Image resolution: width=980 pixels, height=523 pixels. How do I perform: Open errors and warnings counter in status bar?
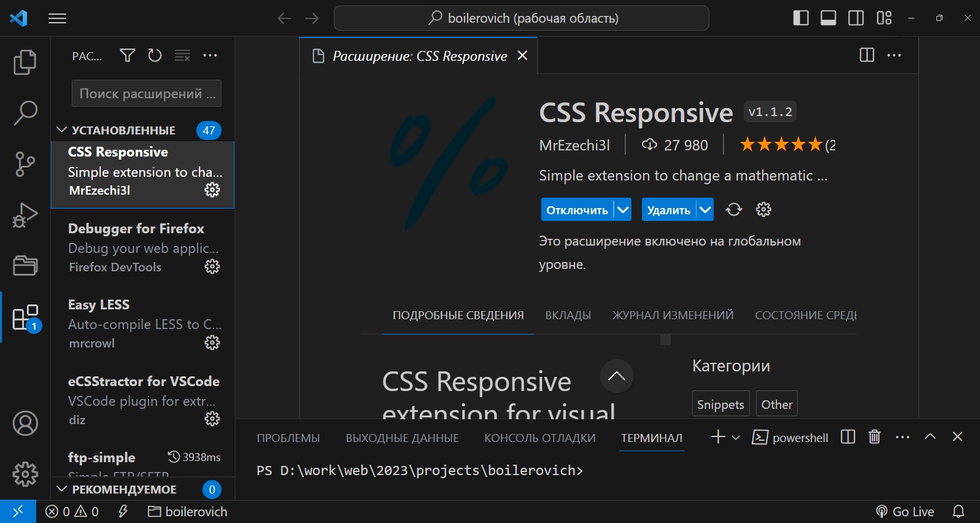tap(72, 511)
